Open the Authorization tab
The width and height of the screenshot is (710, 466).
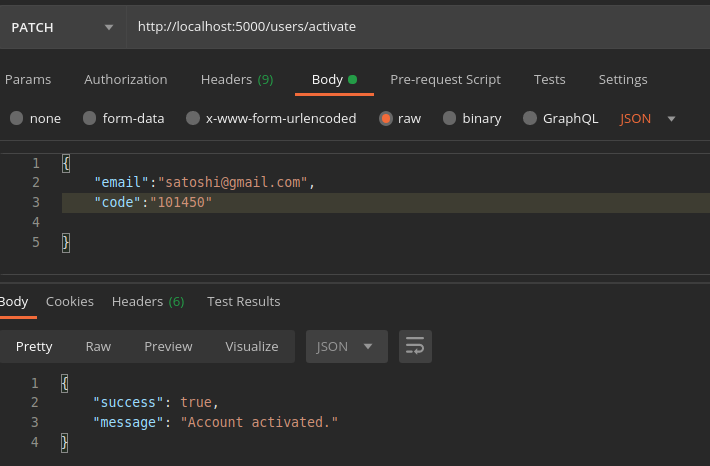point(126,79)
